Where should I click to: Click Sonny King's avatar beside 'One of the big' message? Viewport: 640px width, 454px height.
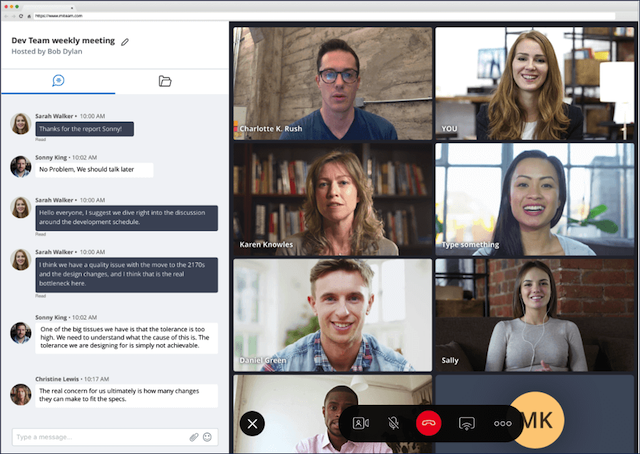[x=20, y=333]
